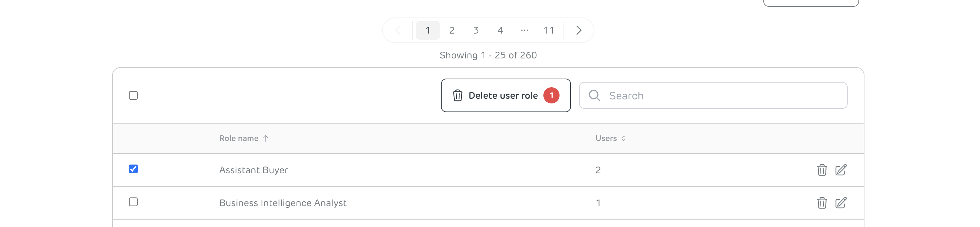Click the search magnifier icon

tap(594, 95)
